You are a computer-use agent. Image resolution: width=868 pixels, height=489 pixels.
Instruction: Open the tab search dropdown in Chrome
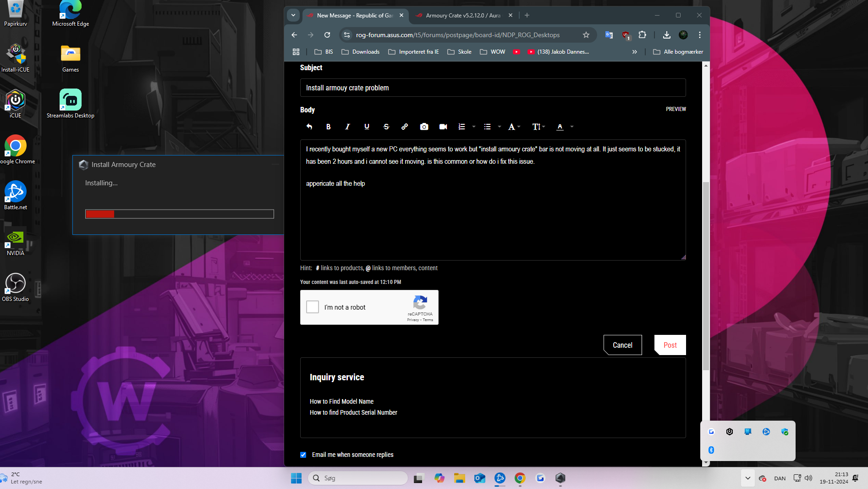(x=293, y=15)
